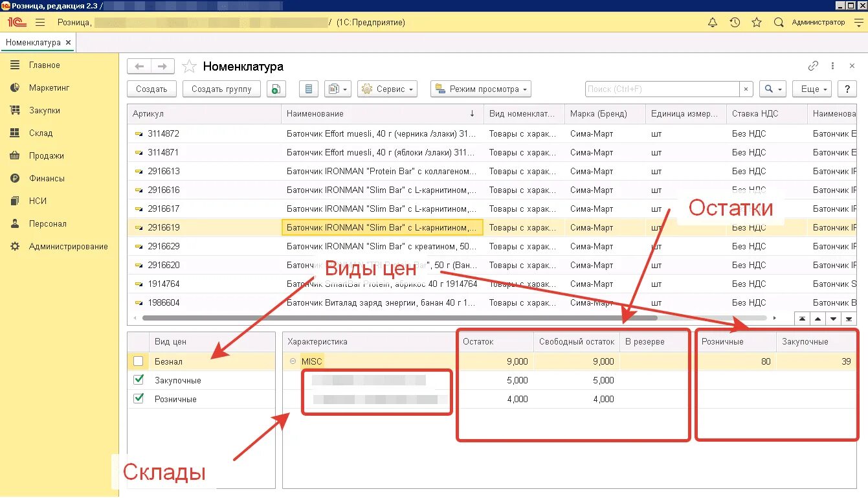Open the main menu hamburger icon
Image resolution: width=868 pixels, height=498 pixels.
click(40, 22)
